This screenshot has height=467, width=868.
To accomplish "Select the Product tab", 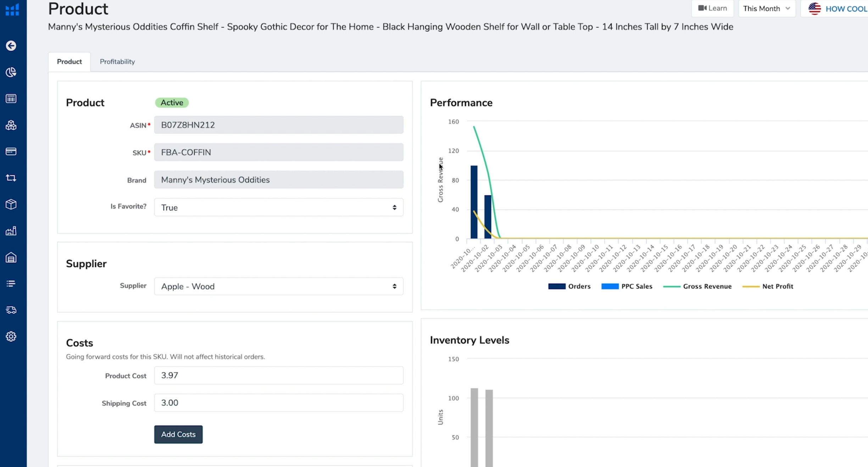I will [x=69, y=62].
